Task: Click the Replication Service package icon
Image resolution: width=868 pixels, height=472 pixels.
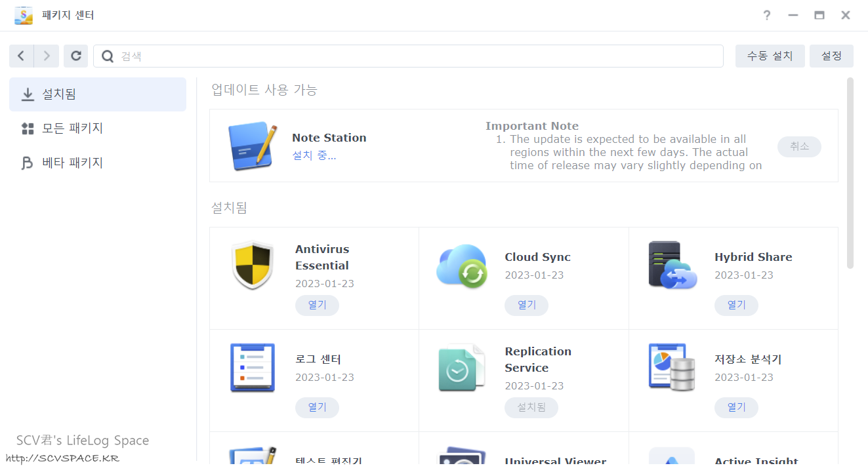Action: pos(462,368)
